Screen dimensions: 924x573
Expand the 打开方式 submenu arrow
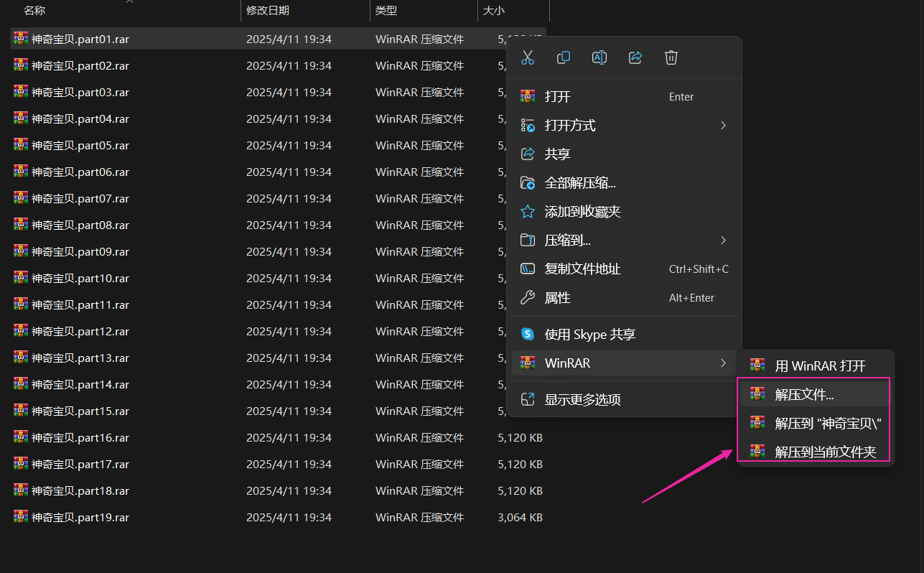pyautogui.click(x=723, y=126)
